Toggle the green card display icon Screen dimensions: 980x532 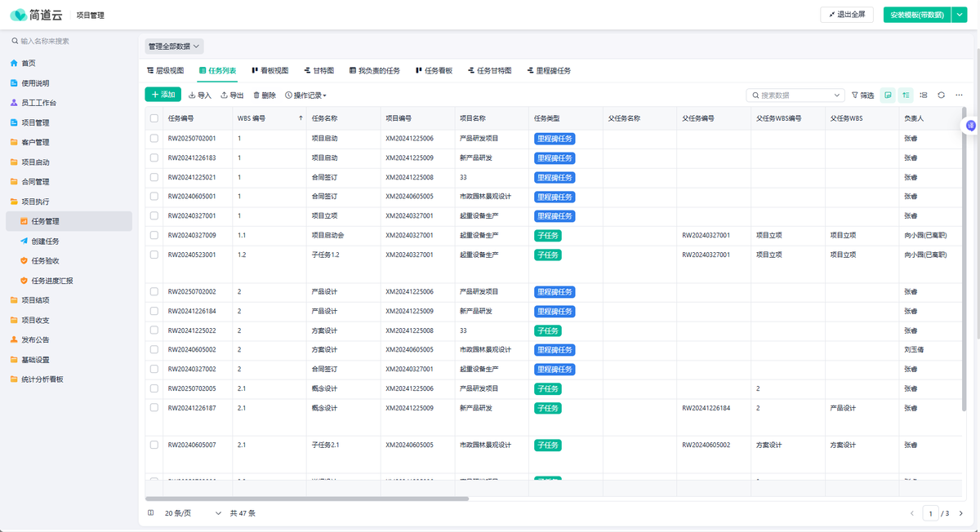pos(889,95)
